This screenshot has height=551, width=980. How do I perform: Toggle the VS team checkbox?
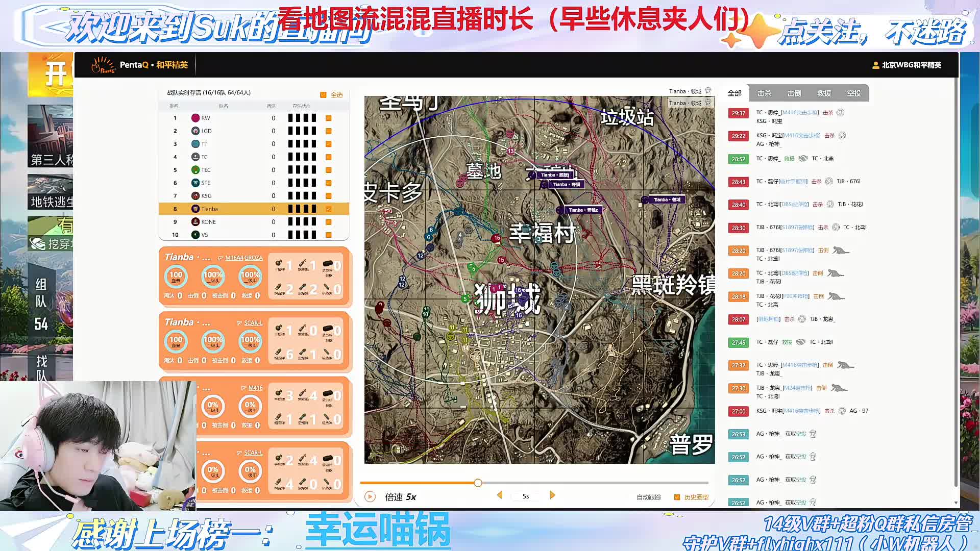pyautogui.click(x=329, y=235)
